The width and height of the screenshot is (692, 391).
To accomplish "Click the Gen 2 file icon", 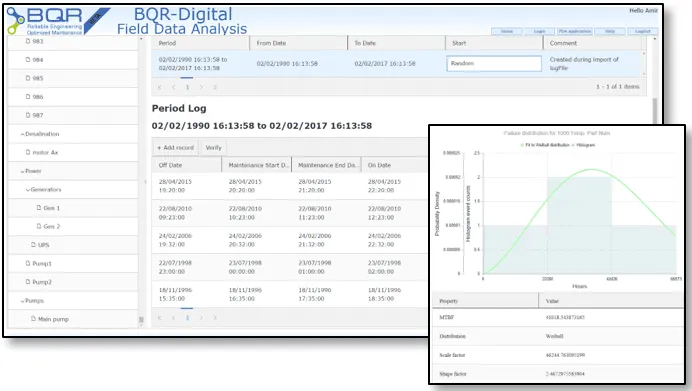I will point(39,226).
